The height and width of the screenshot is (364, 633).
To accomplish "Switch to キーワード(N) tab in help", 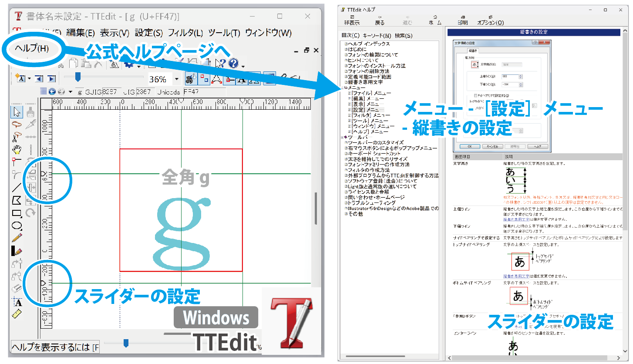I will coord(377,36).
